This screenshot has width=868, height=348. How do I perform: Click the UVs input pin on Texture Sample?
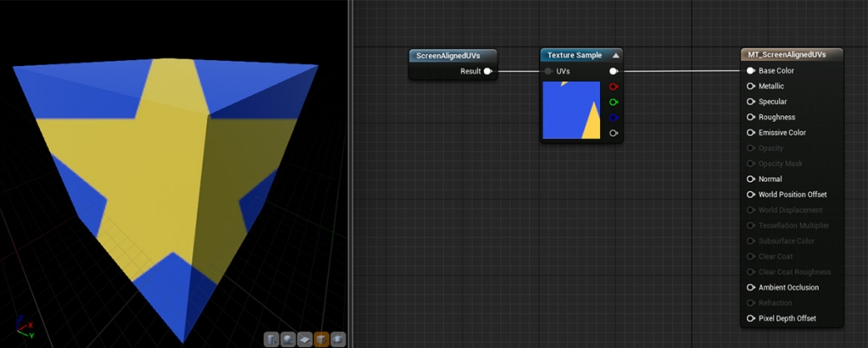pos(548,71)
